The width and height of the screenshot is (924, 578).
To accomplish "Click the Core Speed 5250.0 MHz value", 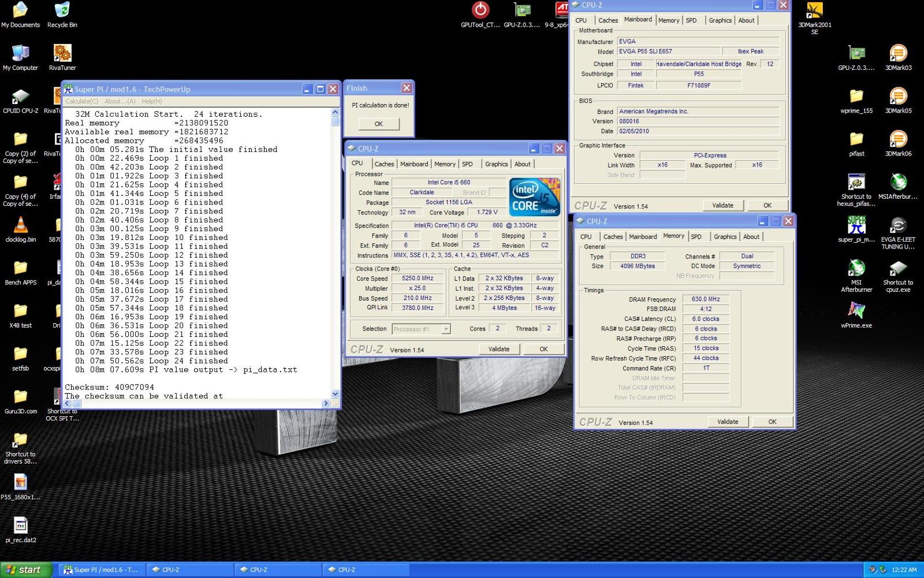I will click(418, 279).
